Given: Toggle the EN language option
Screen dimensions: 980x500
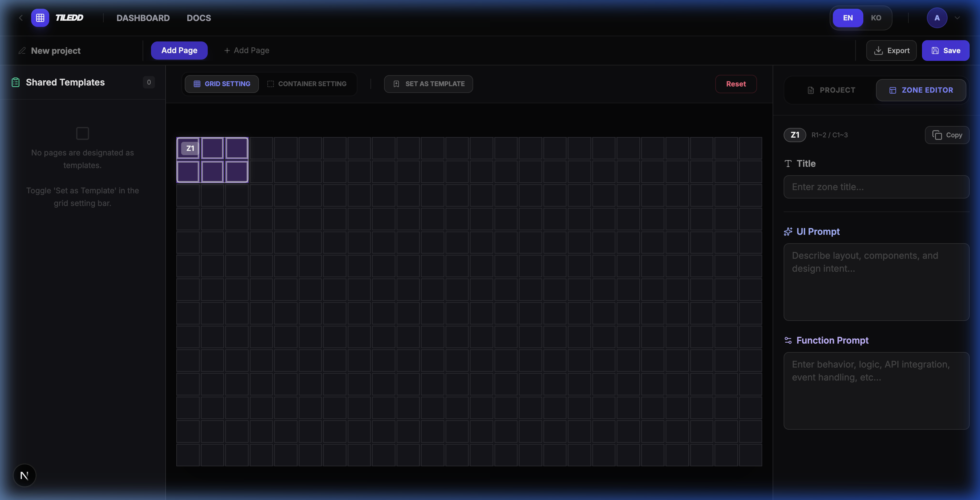Looking at the screenshot, I should 847,17.
